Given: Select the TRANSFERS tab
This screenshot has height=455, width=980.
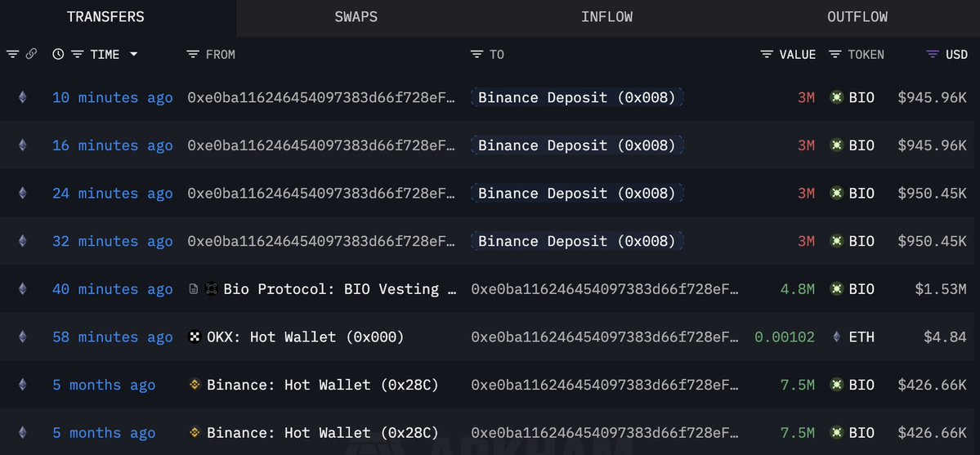Looking at the screenshot, I should point(105,17).
